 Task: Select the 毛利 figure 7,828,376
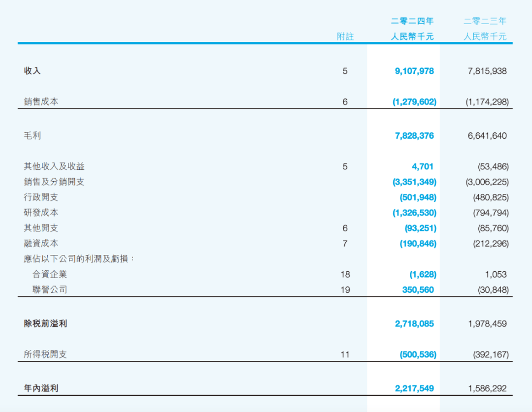click(x=414, y=136)
